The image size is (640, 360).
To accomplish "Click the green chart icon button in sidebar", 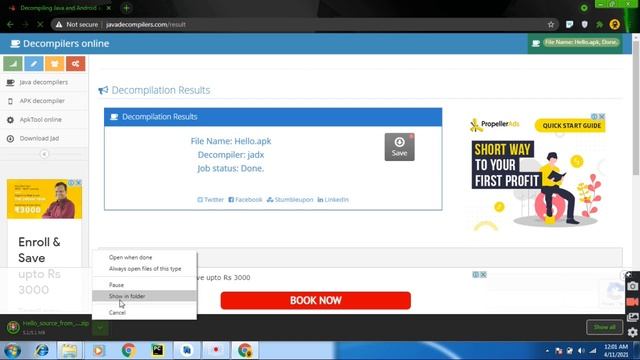I will tap(13, 64).
